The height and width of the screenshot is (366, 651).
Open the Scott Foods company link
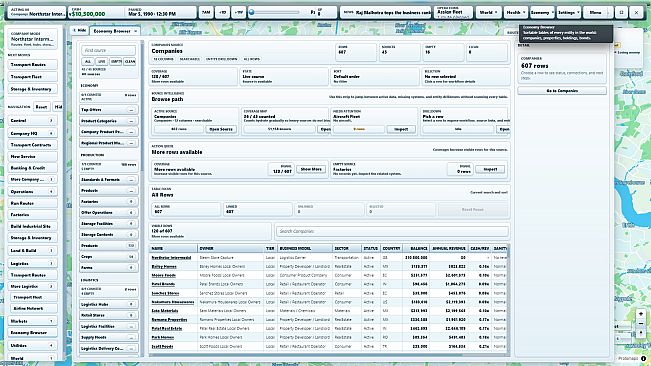point(162,346)
